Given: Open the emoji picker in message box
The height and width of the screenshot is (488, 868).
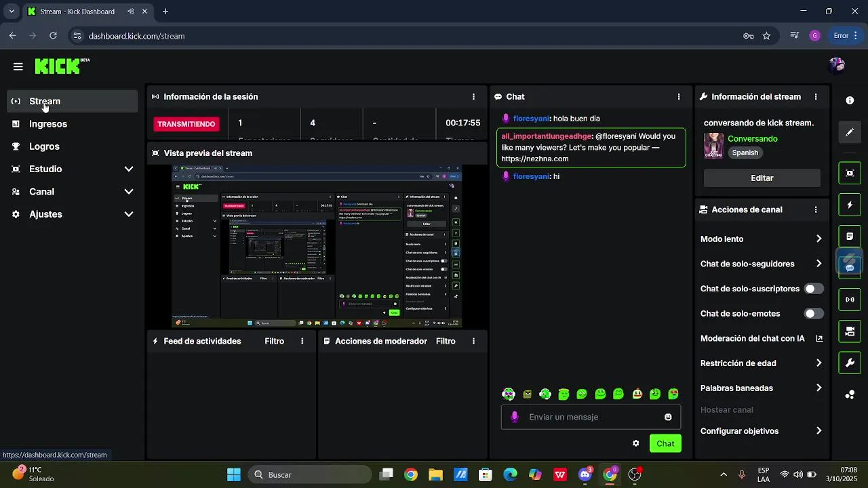Looking at the screenshot, I should [x=668, y=417].
